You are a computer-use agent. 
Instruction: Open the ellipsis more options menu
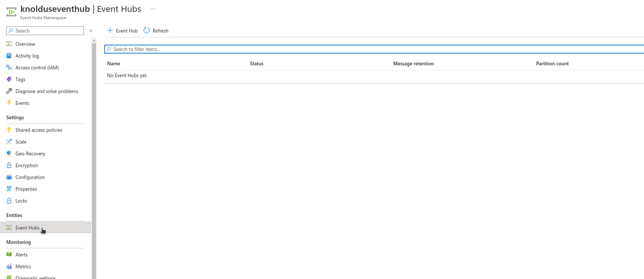pos(153,9)
